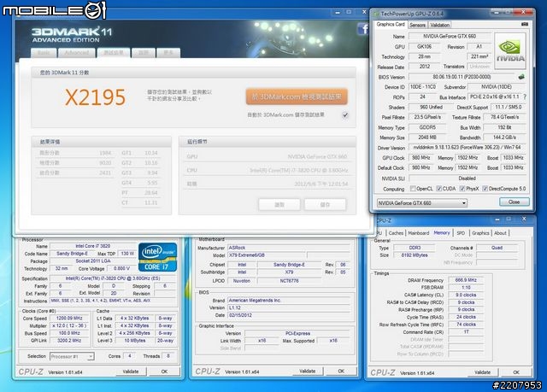Click the Driver Version nvlddmkm field
The height and width of the screenshot is (392, 547).
click(468, 148)
